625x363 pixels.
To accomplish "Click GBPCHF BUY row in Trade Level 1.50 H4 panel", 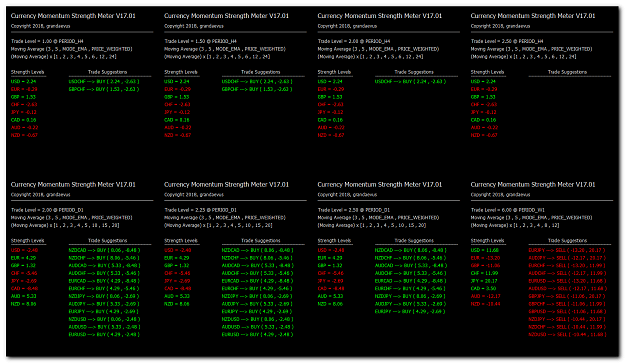I will (257, 89).
